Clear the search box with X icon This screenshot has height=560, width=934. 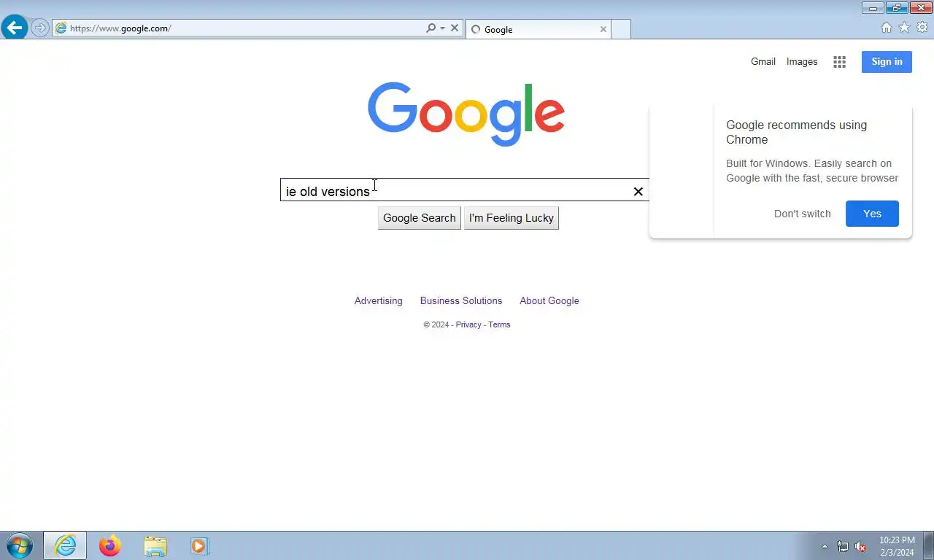click(x=638, y=191)
